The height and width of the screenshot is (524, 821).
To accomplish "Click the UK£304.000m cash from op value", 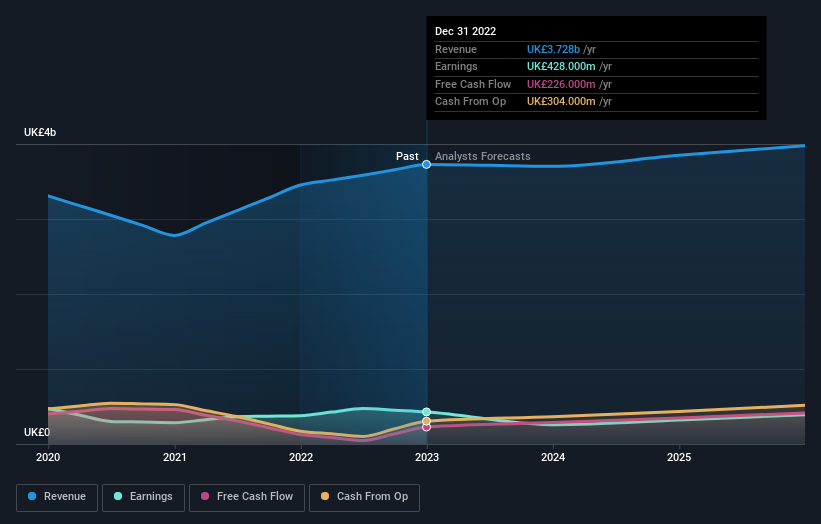I will [x=561, y=102].
